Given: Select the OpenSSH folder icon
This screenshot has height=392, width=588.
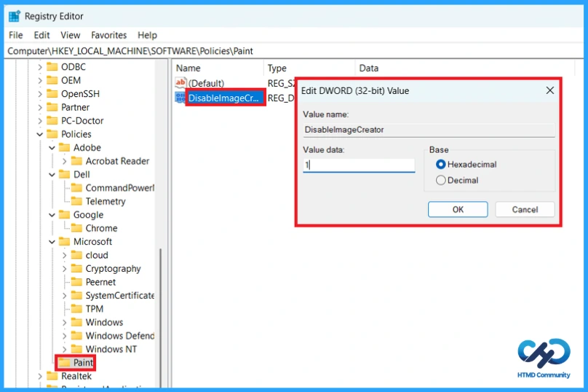Looking at the screenshot, I should 52,94.
